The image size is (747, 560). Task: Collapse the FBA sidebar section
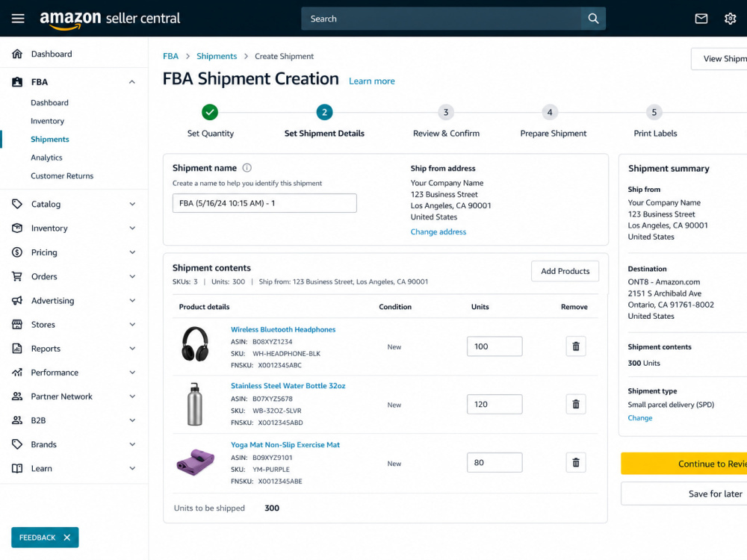(x=132, y=82)
